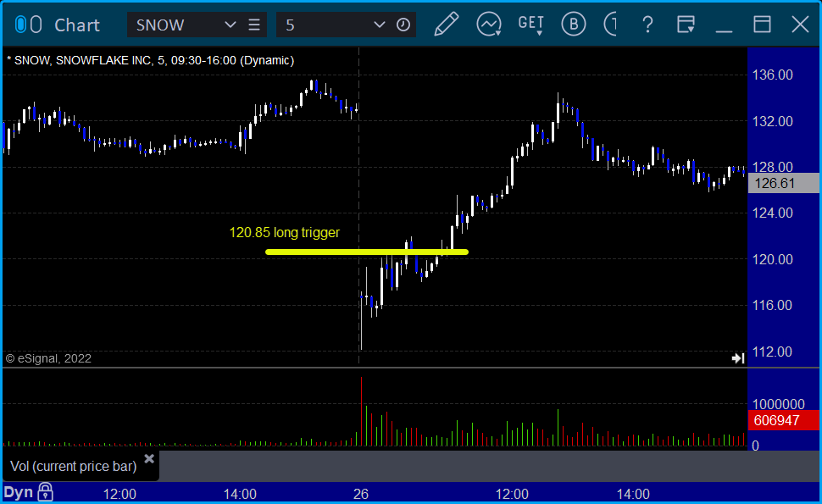Click the Dyn label in time axis

[x=19, y=492]
